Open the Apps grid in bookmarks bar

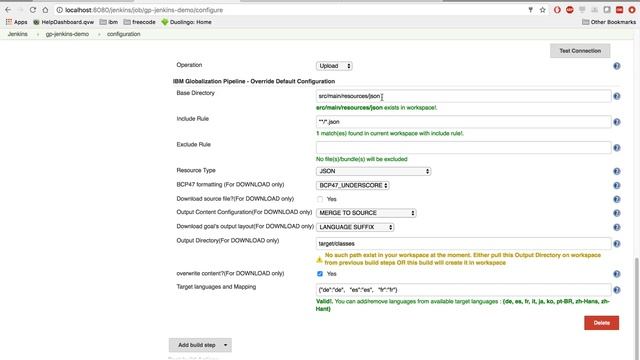click(x=16, y=22)
